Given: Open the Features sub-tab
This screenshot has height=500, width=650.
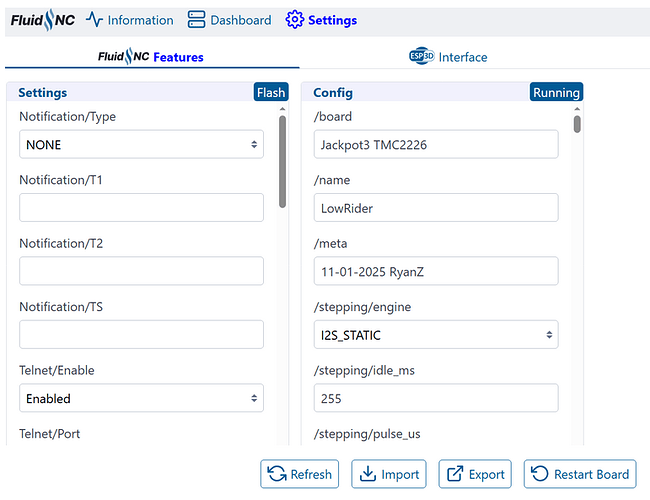Looking at the screenshot, I should [x=152, y=56].
